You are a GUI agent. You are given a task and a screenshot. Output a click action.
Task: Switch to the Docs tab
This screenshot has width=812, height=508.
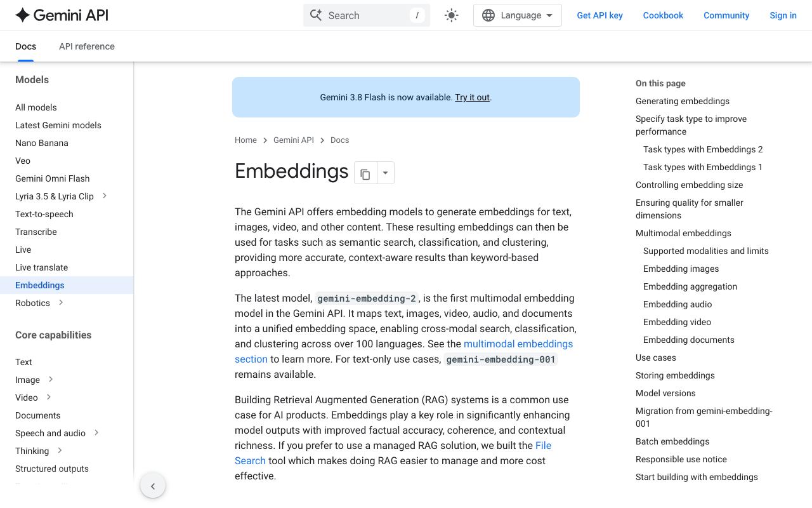pos(25,46)
